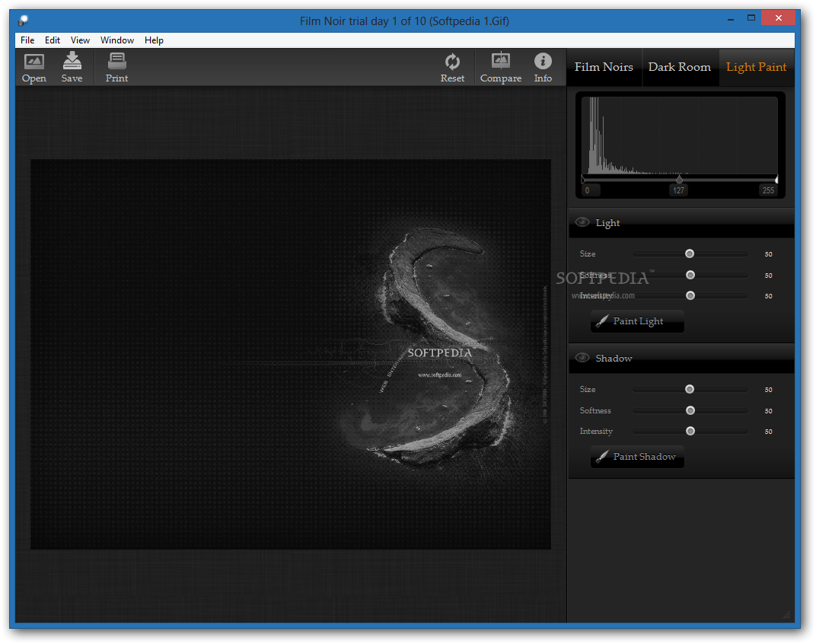Viewport: 816px width, 644px height.
Task: Close the Film Noir window
Action: 778,18
